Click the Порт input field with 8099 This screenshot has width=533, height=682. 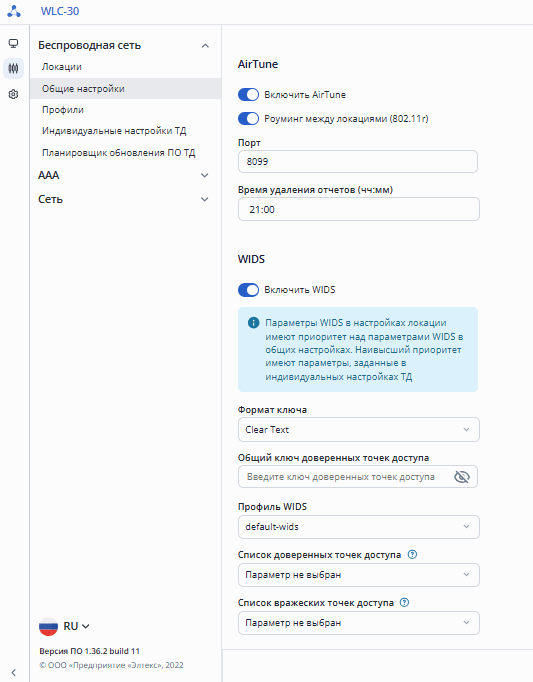pos(358,161)
